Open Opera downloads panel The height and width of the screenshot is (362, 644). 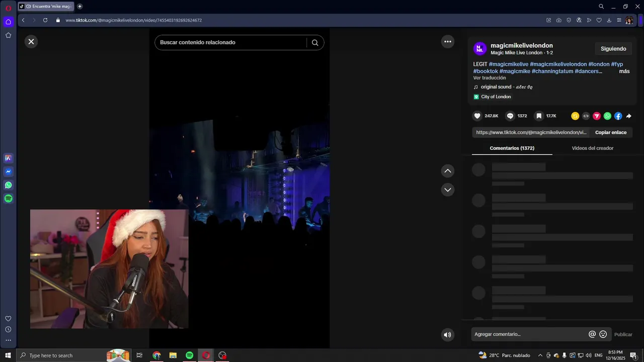click(609, 20)
